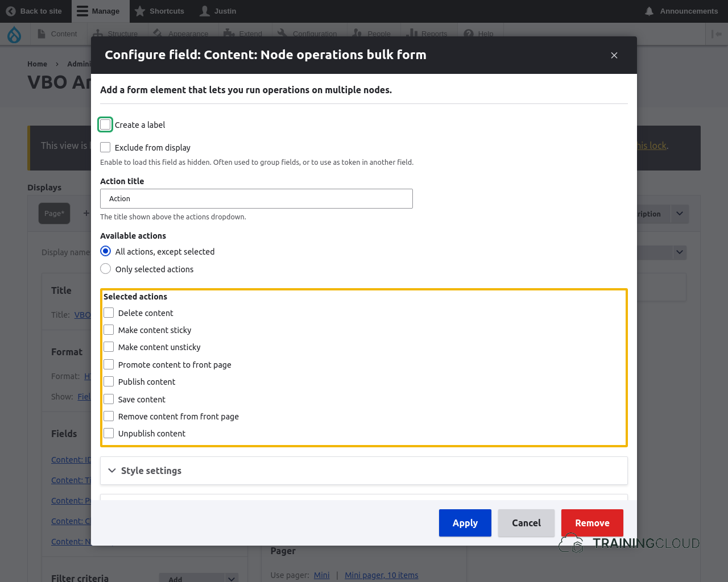Screen dimensions: 728x582
Task: Enable the Create a label checkbox
Action: click(x=105, y=124)
